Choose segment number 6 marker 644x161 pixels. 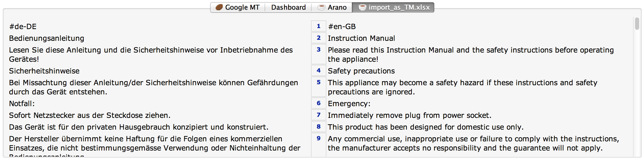(318, 103)
